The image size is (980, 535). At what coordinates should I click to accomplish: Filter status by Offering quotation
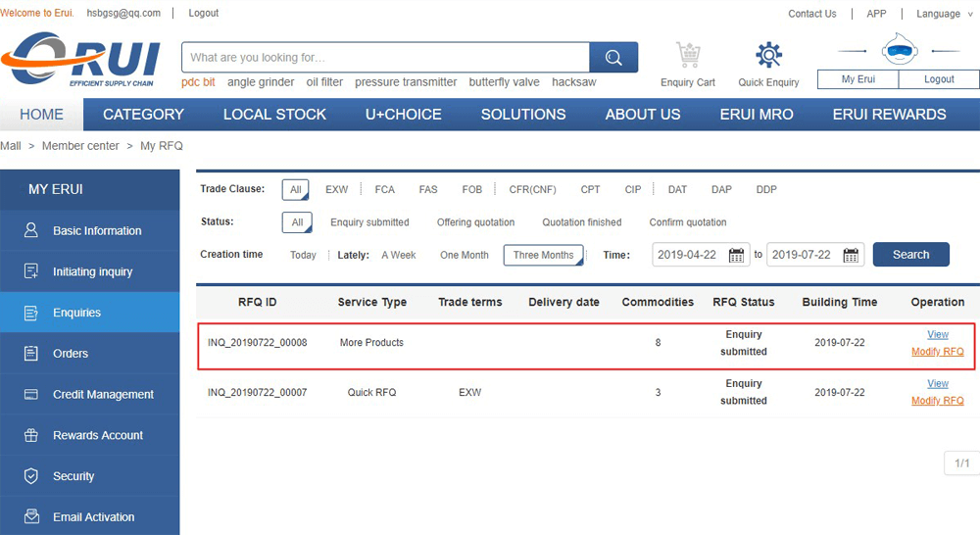point(475,222)
